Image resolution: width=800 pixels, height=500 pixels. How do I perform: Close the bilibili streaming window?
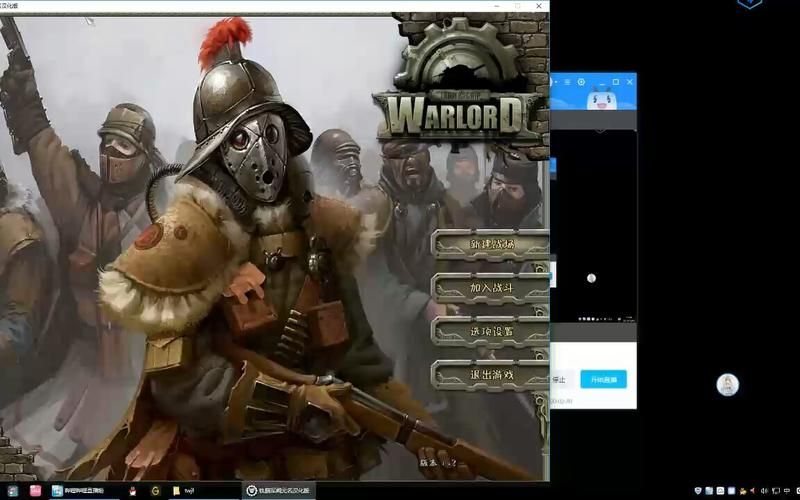tap(630, 82)
